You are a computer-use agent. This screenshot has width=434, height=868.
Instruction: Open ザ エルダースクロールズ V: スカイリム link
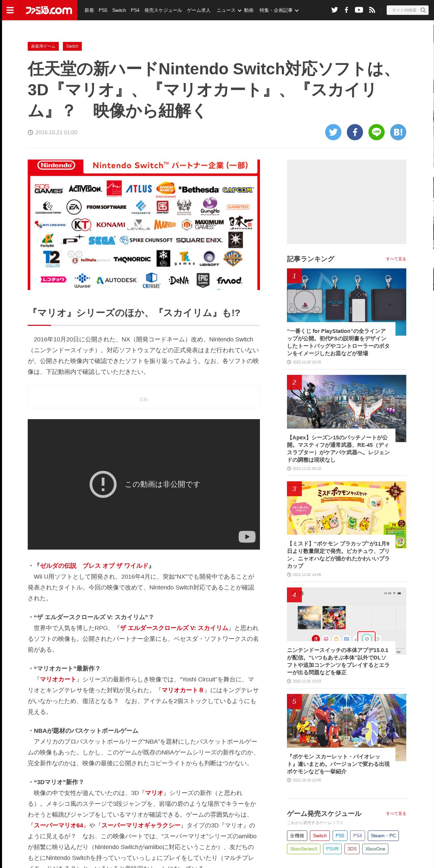[x=174, y=628]
